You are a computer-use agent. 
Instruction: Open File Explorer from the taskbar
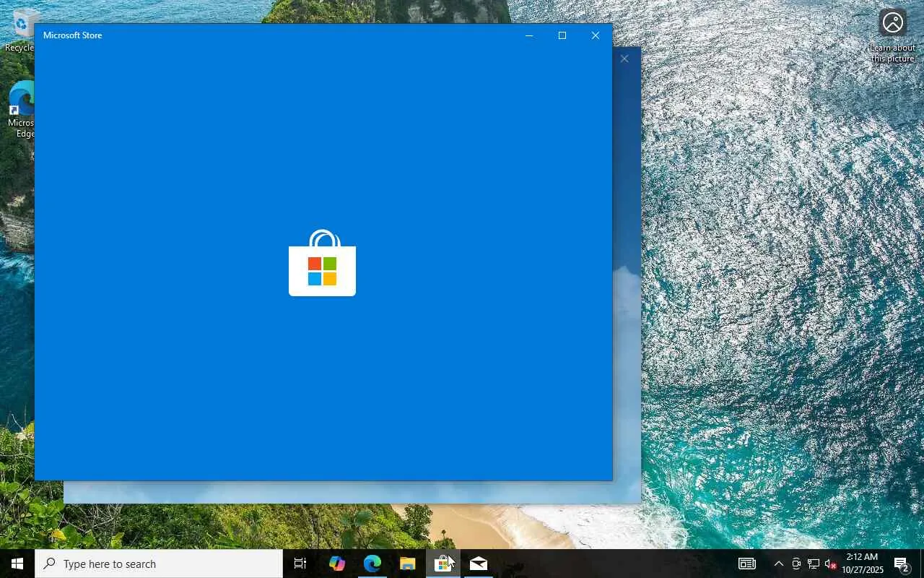click(407, 564)
